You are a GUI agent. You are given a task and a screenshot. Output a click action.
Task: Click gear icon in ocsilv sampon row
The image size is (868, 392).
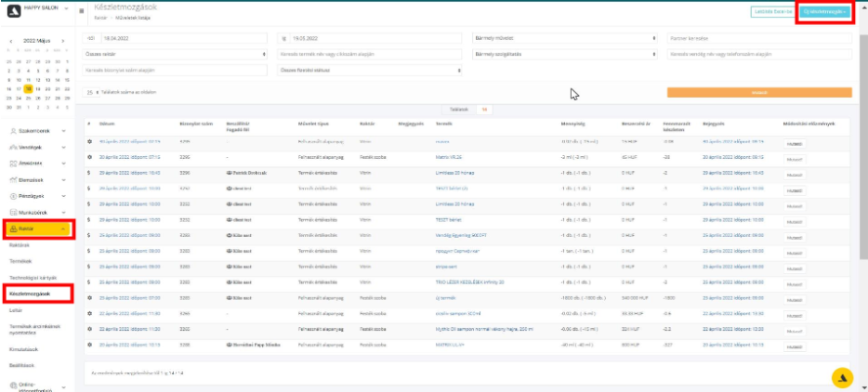pos(89,313)
